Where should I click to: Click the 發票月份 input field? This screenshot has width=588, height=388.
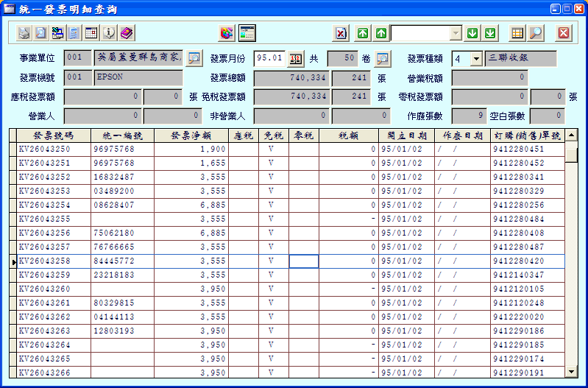269,58
